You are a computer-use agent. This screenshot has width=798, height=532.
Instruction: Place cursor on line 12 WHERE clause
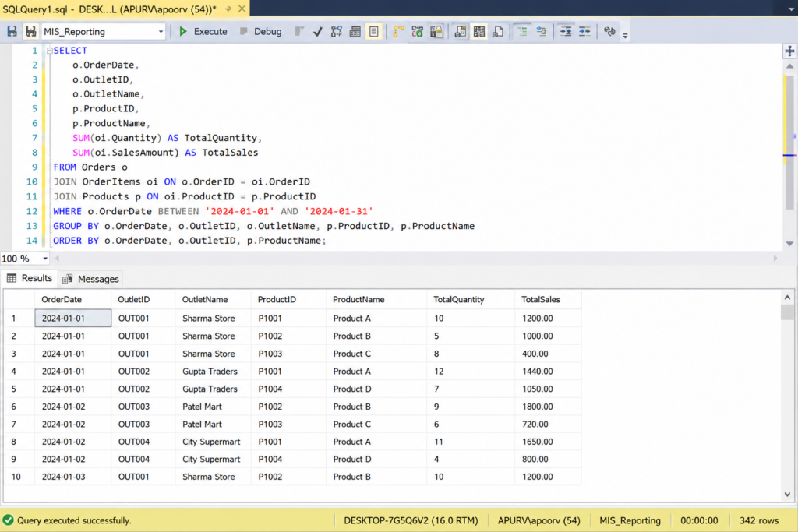click(x=213, y=211)
